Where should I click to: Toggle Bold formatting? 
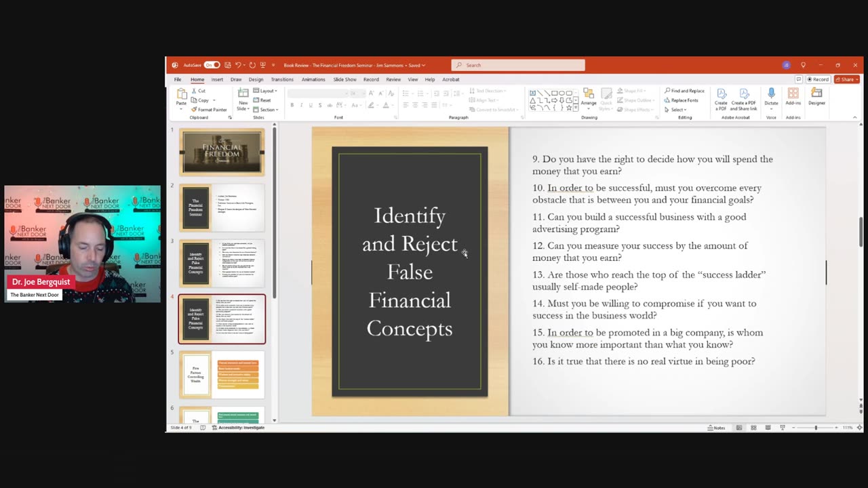click(x=292, y=105)
